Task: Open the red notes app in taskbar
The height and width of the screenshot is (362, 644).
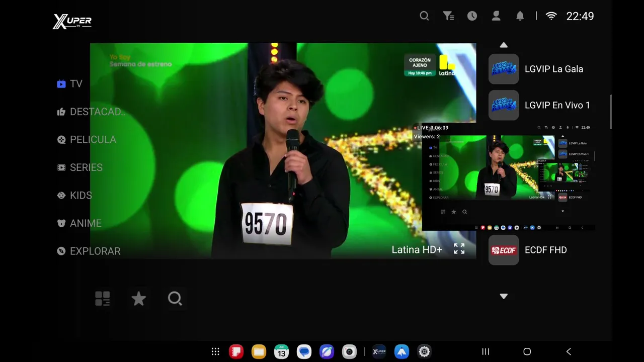Action: [x=236, y=352]
